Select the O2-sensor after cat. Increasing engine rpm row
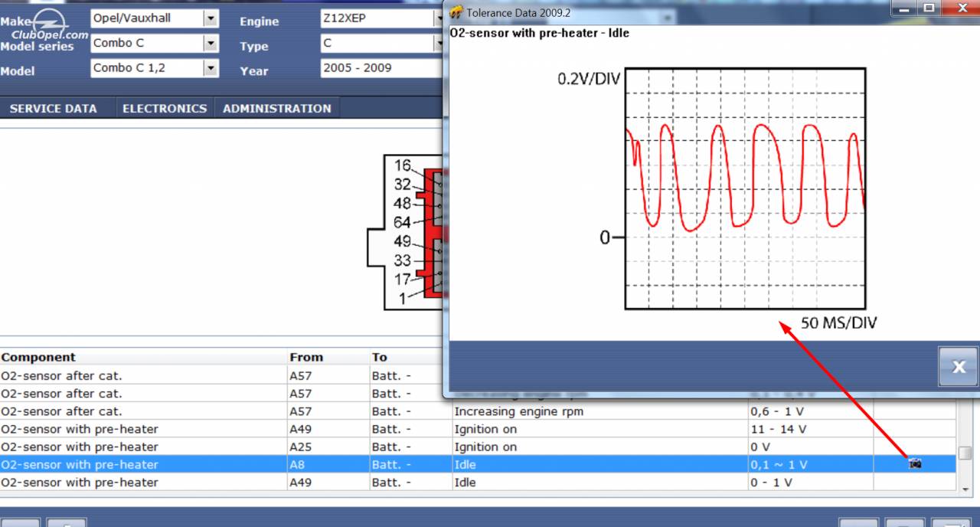Image resolution: width=980 pixels, height=527 pixels. pyautogui.click(x=478, y=411)
